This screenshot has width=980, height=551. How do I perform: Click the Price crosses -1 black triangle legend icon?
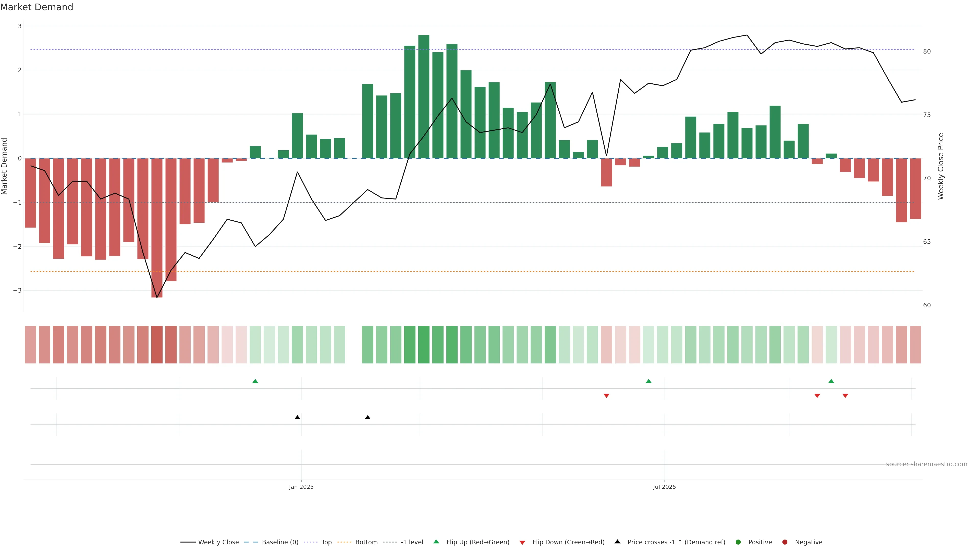coord(617,542)
